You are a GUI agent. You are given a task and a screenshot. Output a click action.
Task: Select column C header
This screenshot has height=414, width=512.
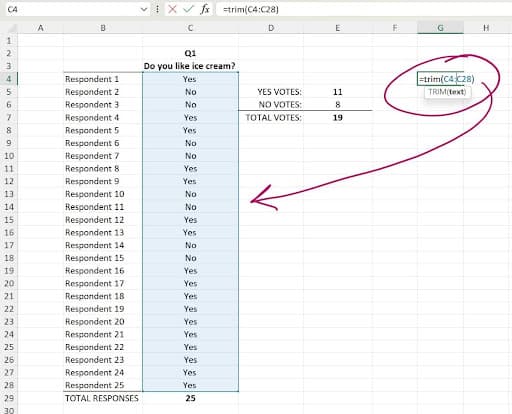click(x=190, y=28)
